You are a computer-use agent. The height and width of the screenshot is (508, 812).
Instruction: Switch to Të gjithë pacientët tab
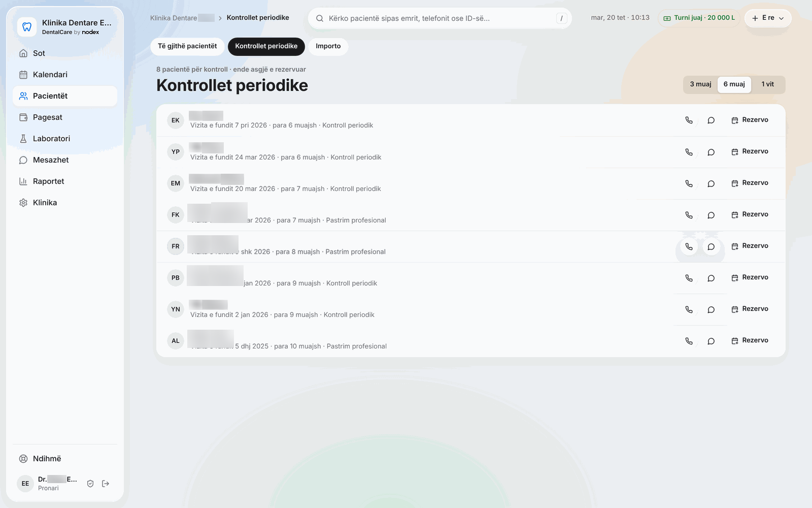click(x=187, y=46)
